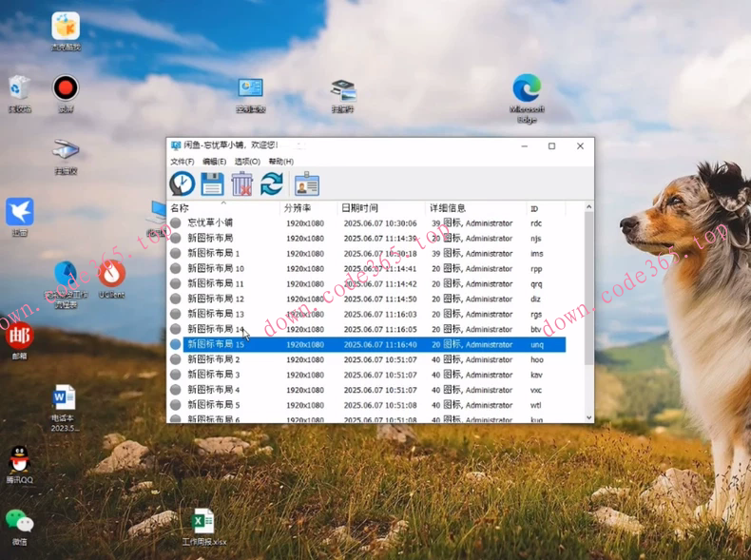The image size is (751, 560).
Task: Click the scrollbar down arrow in the list
Action: pos(589,417)
